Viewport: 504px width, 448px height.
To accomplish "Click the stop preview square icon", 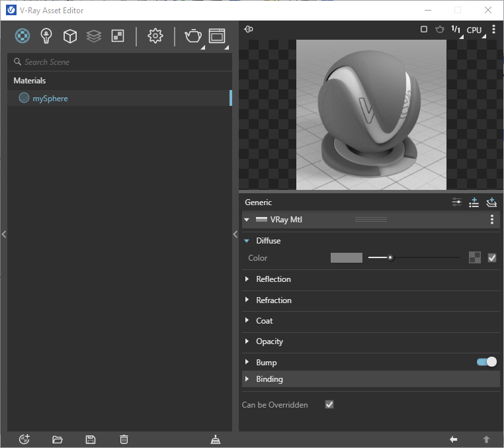I will (x=424, y=29).
